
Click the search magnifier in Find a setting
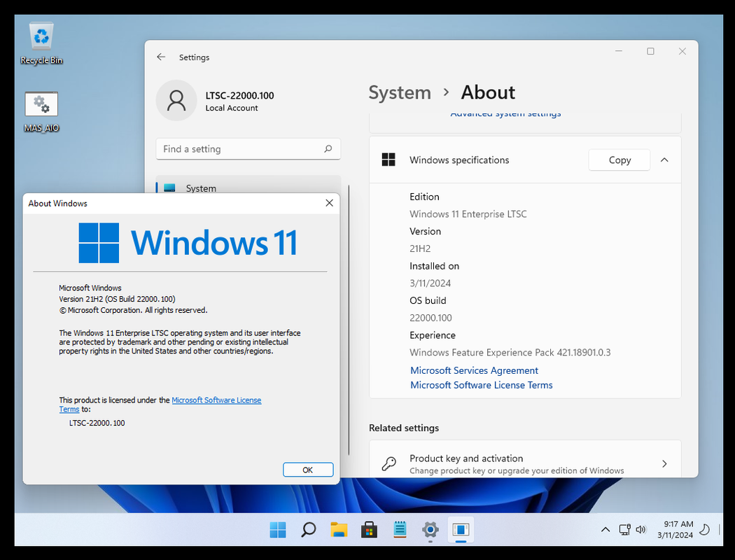pos(328,148)
